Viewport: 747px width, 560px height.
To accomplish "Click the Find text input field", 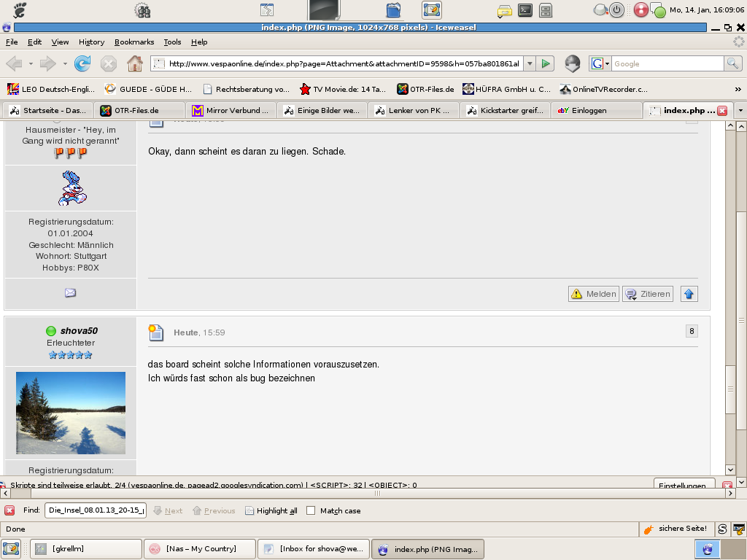I will [96, 510].
